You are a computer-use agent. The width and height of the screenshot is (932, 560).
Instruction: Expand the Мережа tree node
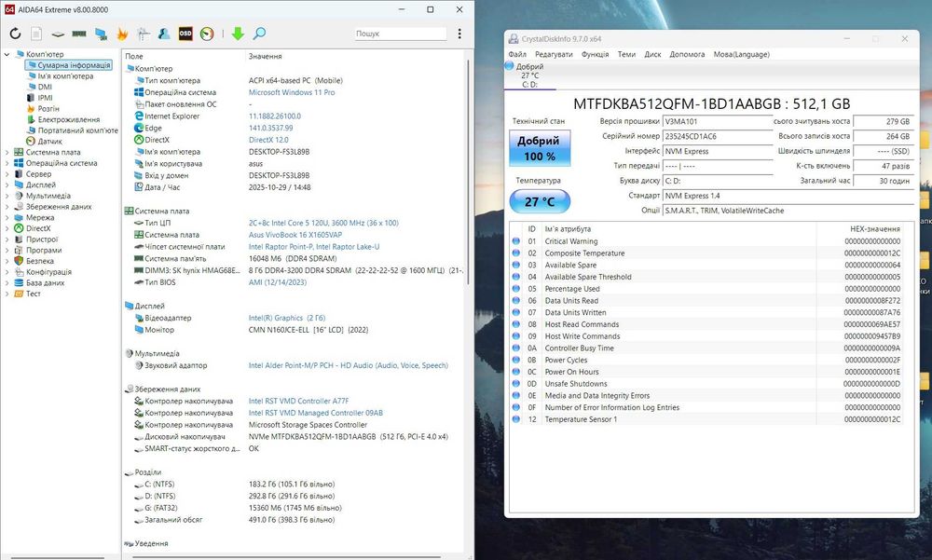[x=7, y=218]
